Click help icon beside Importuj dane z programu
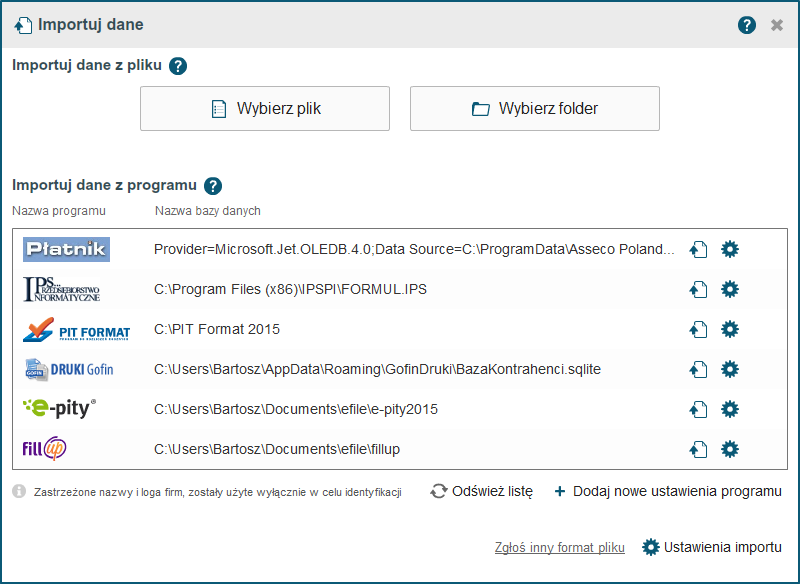 [x=213, y=186]
